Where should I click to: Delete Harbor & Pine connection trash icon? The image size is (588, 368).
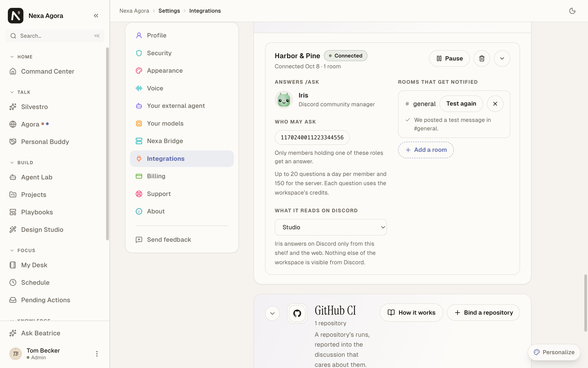click(x=482, y=58)
